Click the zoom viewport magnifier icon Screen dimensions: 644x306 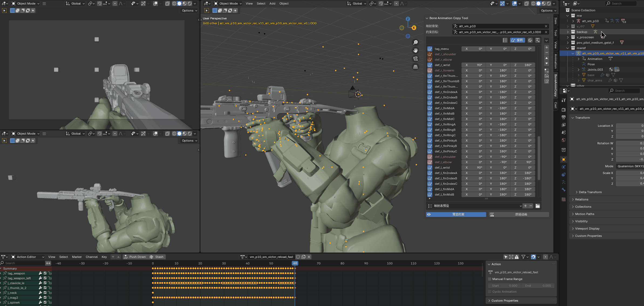[x=415, y=42]
